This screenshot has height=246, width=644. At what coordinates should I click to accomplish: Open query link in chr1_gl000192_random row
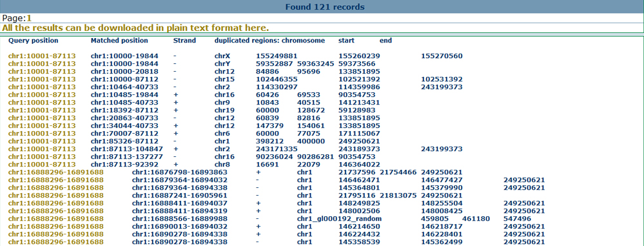click(56, 218)
